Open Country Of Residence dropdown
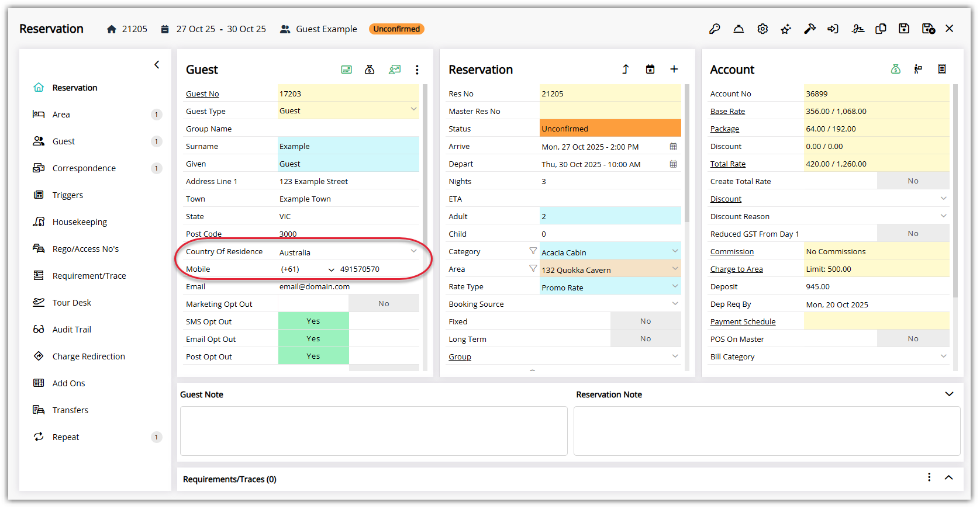Screen dimensions: 980x509 tap(413, 251)
